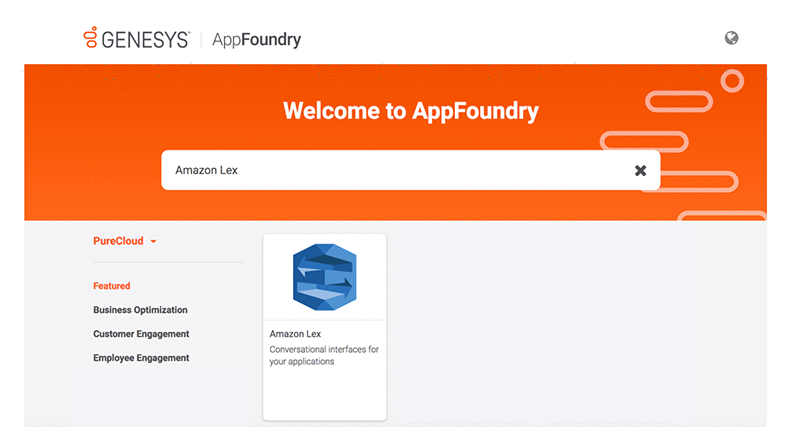The width and height of the screenshot is (800, 445).
Task: Open the Business Optimization category
Action: [140, 310]
